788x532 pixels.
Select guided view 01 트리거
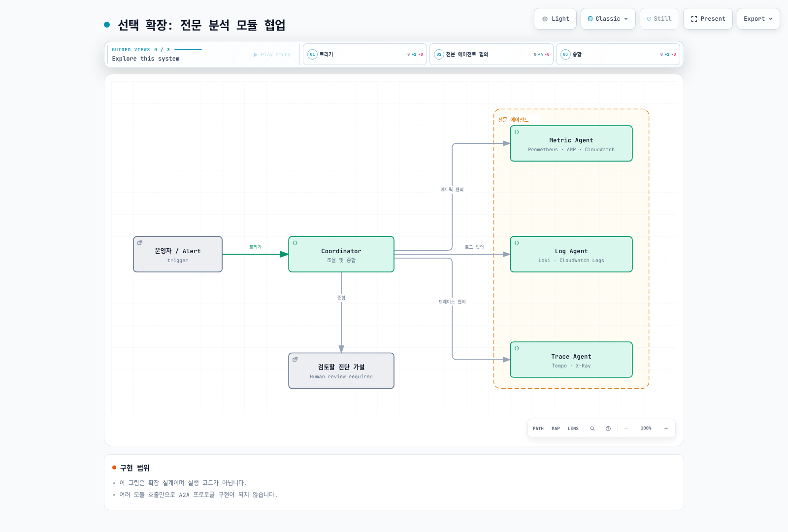[x=365, y=54]
